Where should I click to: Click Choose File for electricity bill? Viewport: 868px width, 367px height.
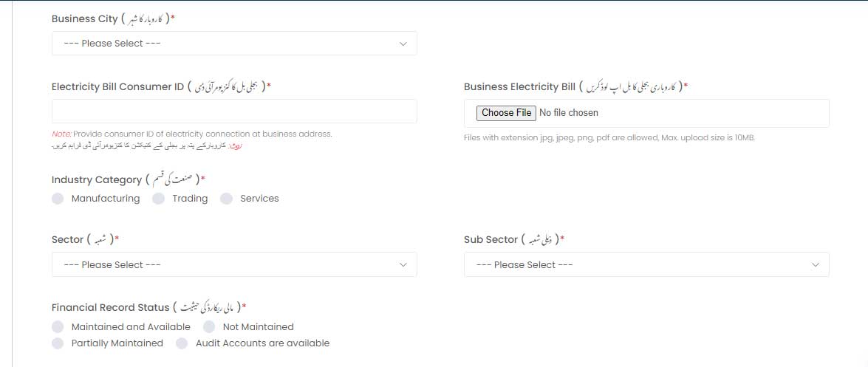pyautogui.click(x=506, y=113)
